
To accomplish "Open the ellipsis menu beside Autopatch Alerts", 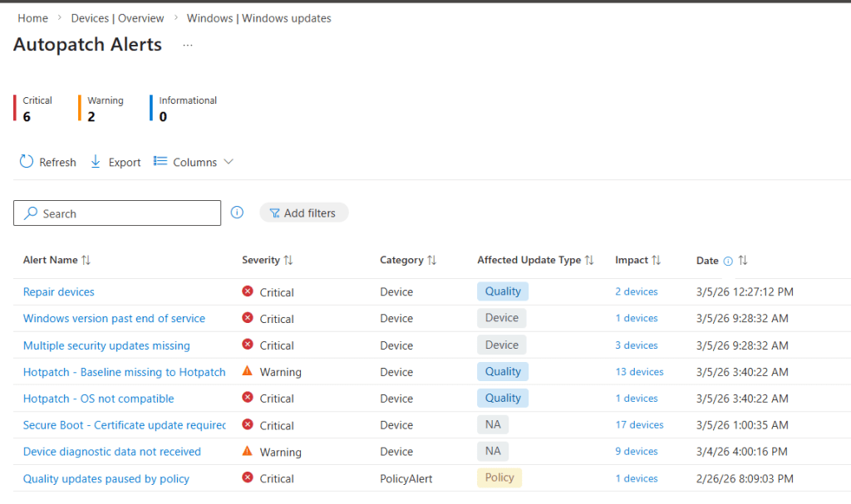I will pyautogui.click(x=188, y=45).
